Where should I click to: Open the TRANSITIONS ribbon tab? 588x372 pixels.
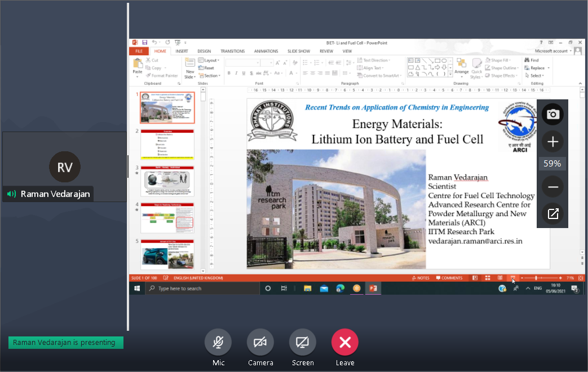232,51
